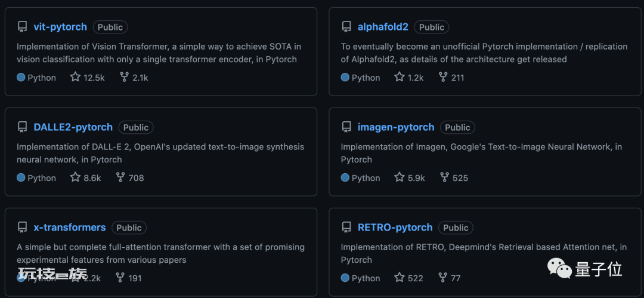Click the fork icon on imagen-pytorch
The image size is (644, 298).
tap(444, 177)
